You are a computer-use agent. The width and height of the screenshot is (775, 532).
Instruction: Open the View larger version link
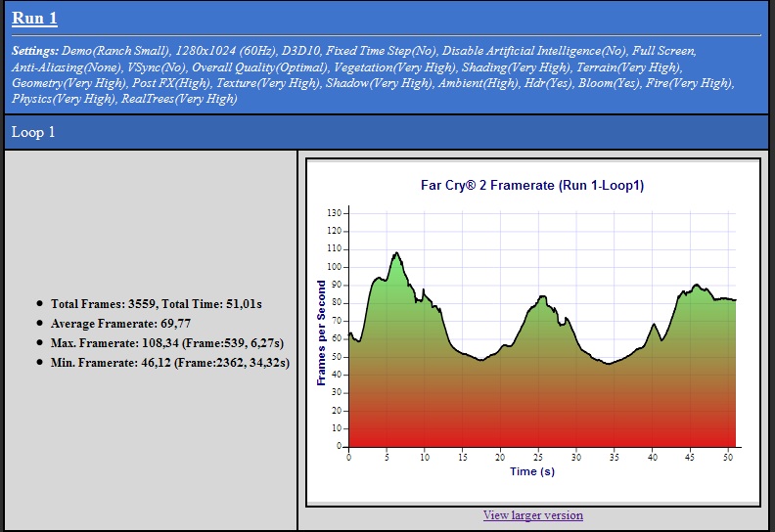point(532,515)
